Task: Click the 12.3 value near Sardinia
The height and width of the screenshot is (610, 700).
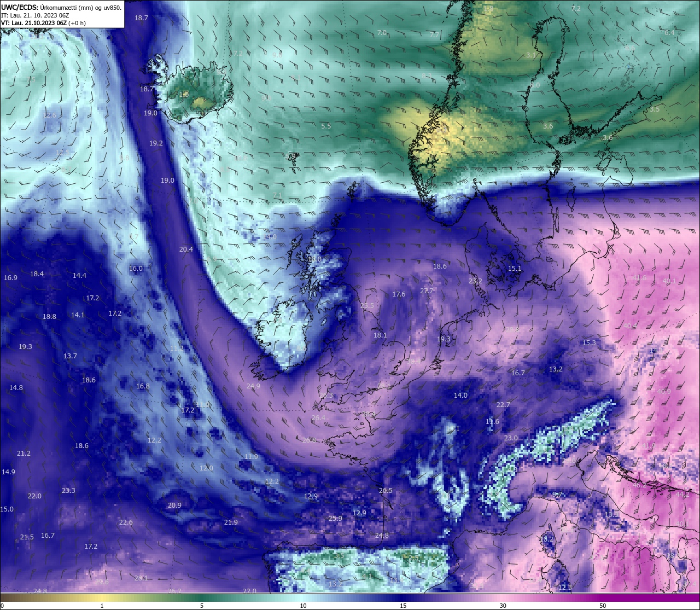Action: coord(565,588)
